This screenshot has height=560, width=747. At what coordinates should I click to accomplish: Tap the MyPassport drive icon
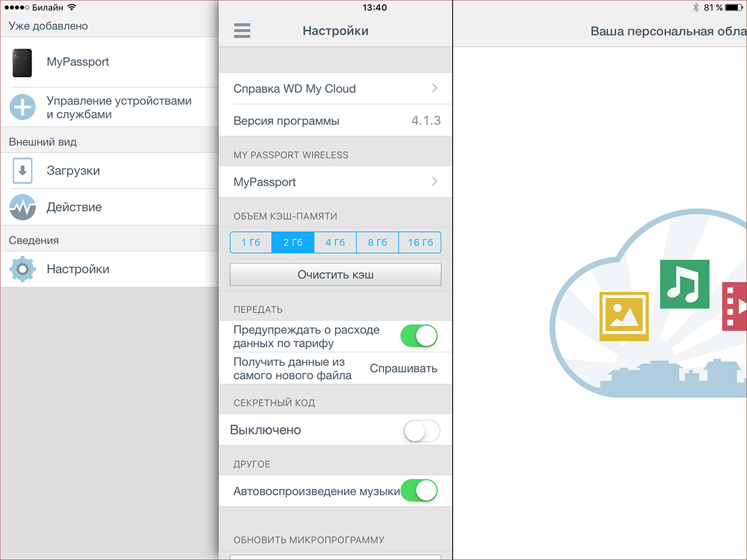(22, 62)
